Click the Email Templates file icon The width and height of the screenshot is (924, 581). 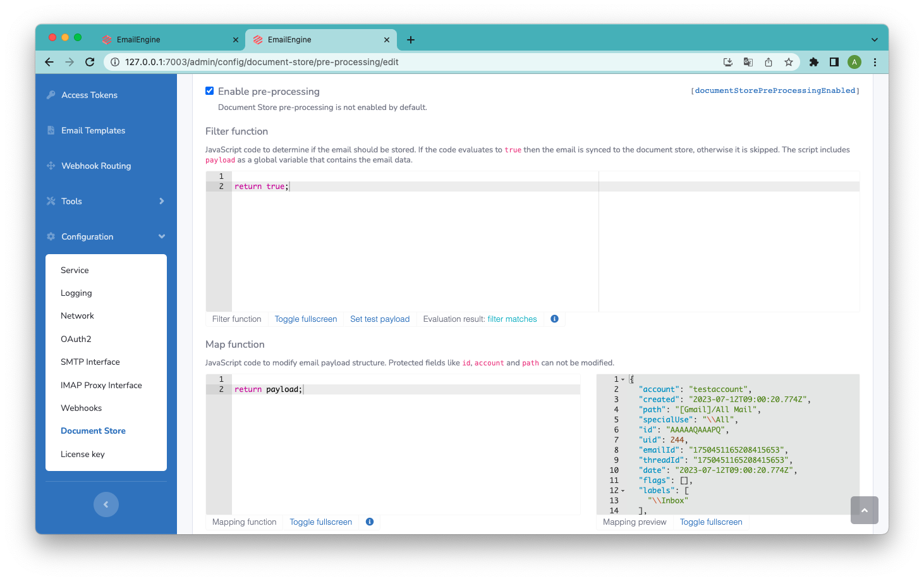(x=51, y=130)
